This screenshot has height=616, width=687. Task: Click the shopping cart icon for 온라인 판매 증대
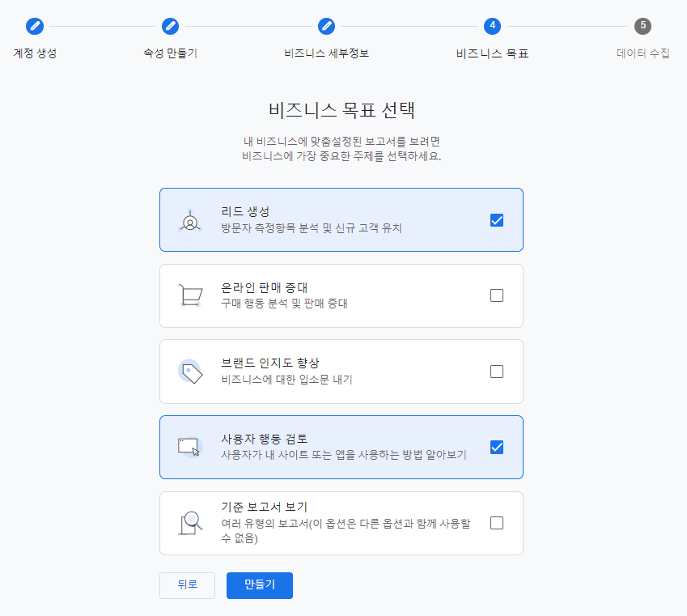click(190, 295)
